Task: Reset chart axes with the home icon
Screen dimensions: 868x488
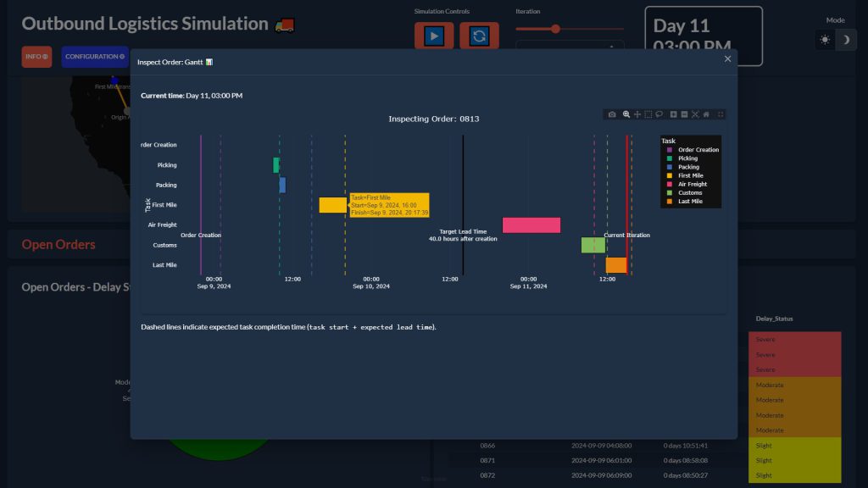Action: pos(706,114)
